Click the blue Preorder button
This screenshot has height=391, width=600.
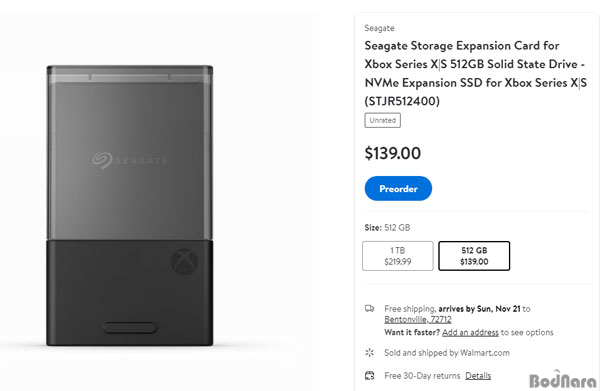[x=398, y=188]
